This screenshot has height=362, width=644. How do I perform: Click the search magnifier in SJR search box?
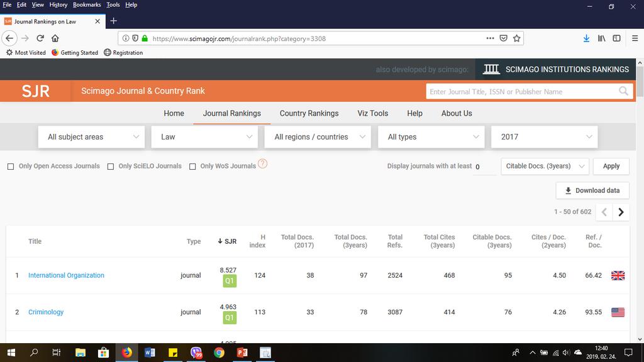pos(623,91)
